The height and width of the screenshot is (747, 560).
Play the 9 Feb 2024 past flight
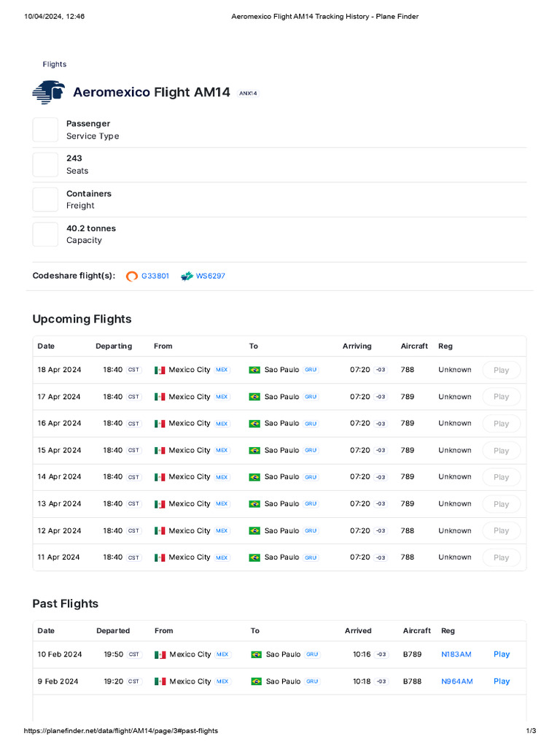tap(502, 681)
